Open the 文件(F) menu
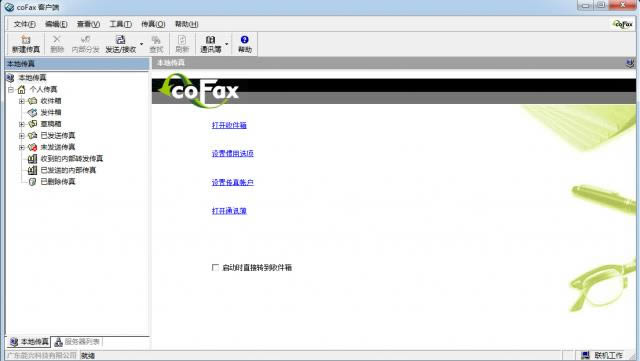 tap(24, 24)
